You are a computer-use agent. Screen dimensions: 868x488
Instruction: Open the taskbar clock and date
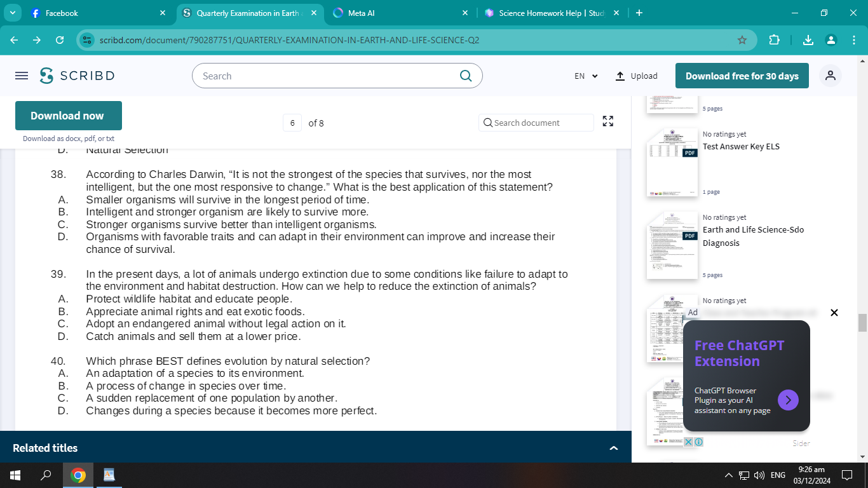[x=811, y=475]
